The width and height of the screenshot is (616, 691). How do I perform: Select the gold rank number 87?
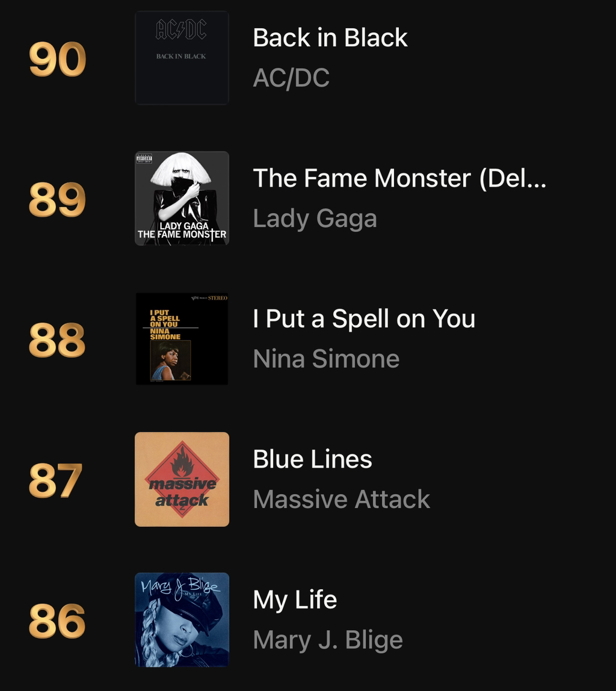click(55, 480)
